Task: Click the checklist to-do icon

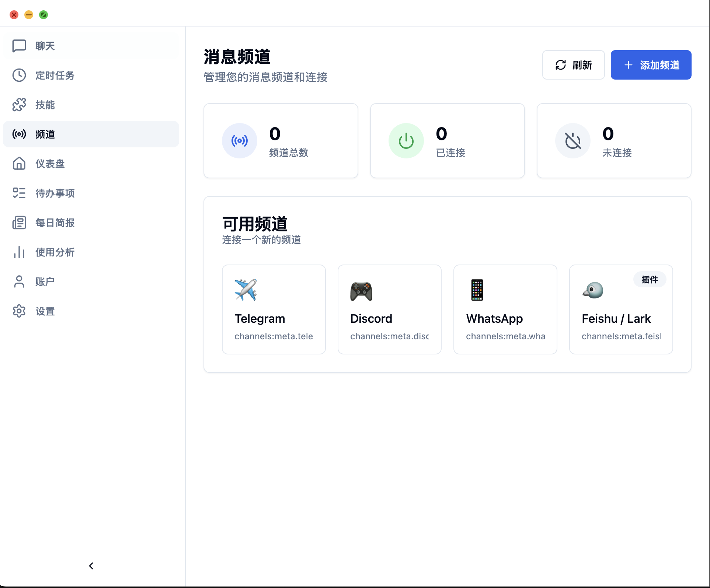Action: pyautogui.click(x=19, y=193)
